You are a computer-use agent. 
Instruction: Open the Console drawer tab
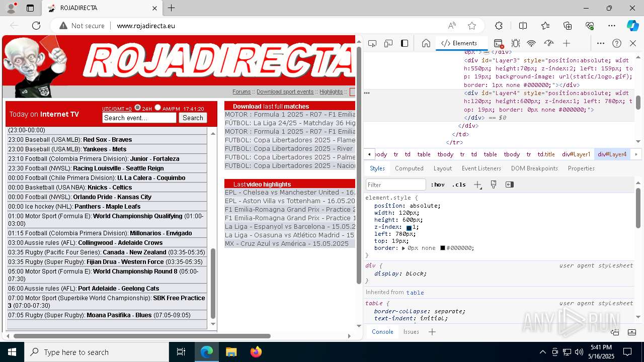[x=382, y=332]
